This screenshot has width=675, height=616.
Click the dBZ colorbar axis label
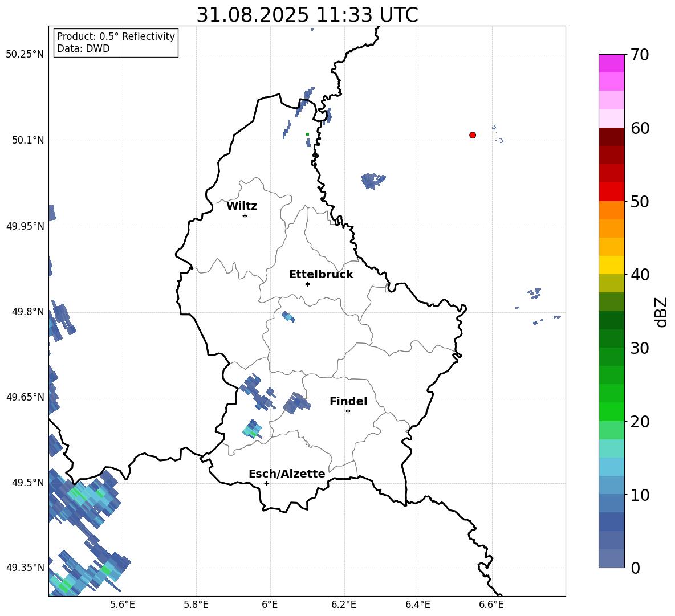tap(661, 312)
